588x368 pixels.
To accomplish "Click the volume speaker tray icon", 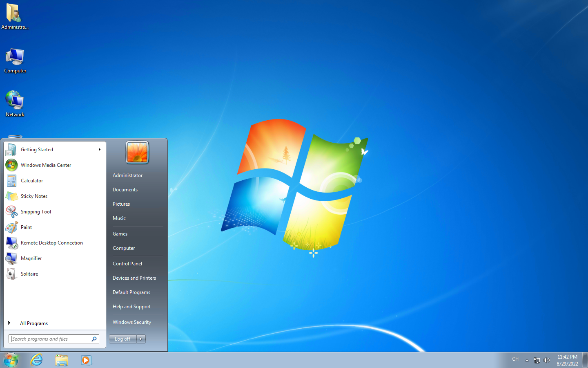I will coord(547,360).
